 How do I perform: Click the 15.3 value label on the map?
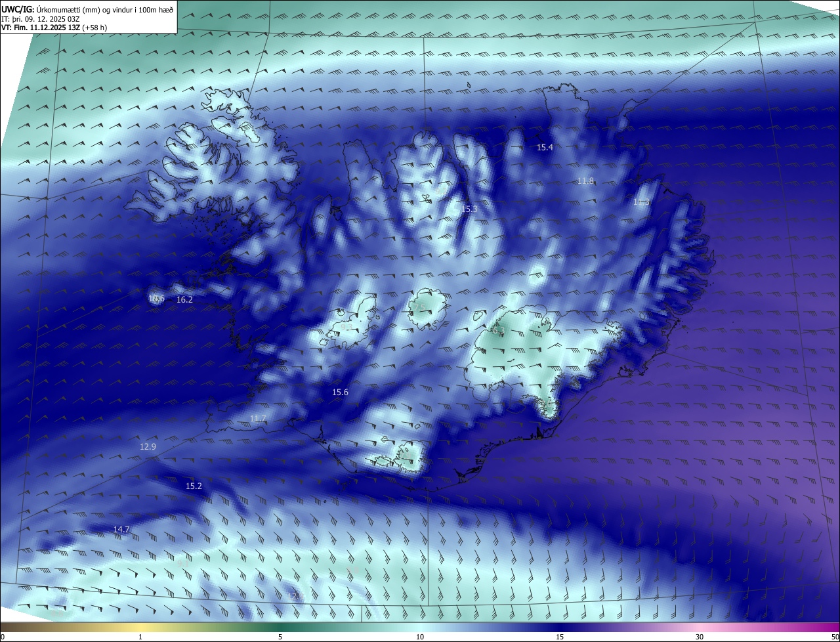pyautogui.click(x=469, y=209)
